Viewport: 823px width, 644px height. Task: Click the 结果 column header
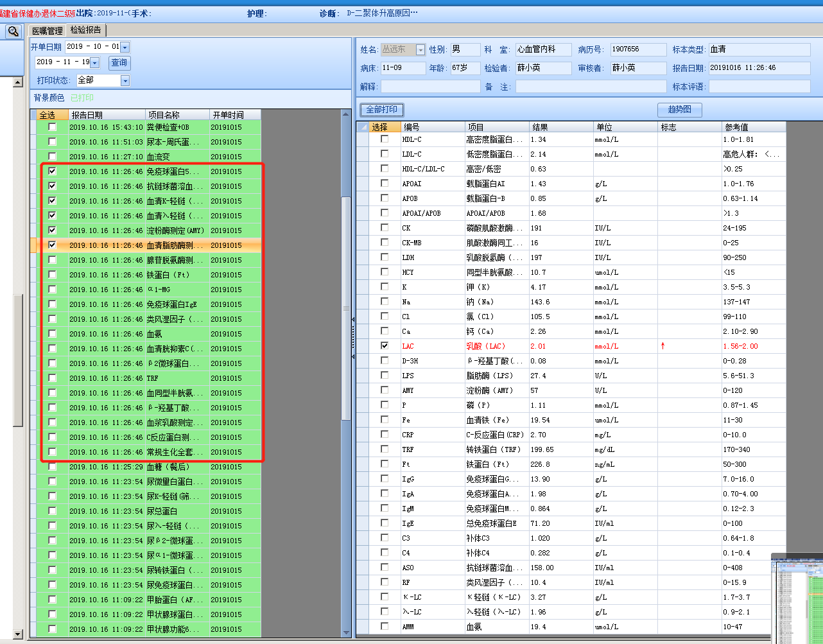561,127
